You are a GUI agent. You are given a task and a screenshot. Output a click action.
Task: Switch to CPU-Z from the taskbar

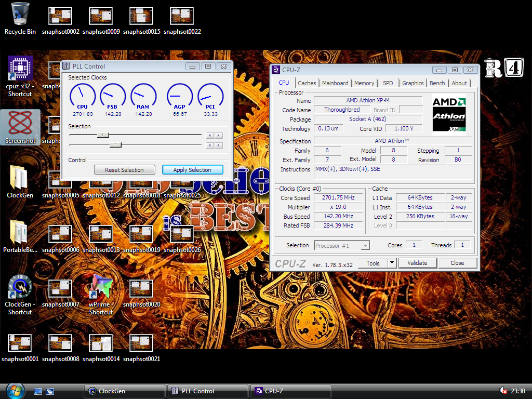click(290, 391)
